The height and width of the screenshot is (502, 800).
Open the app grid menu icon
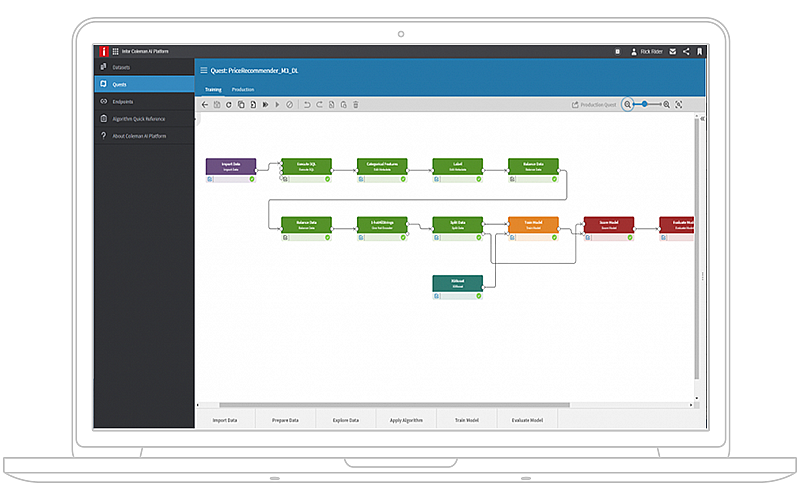click(x=115, y=51)
